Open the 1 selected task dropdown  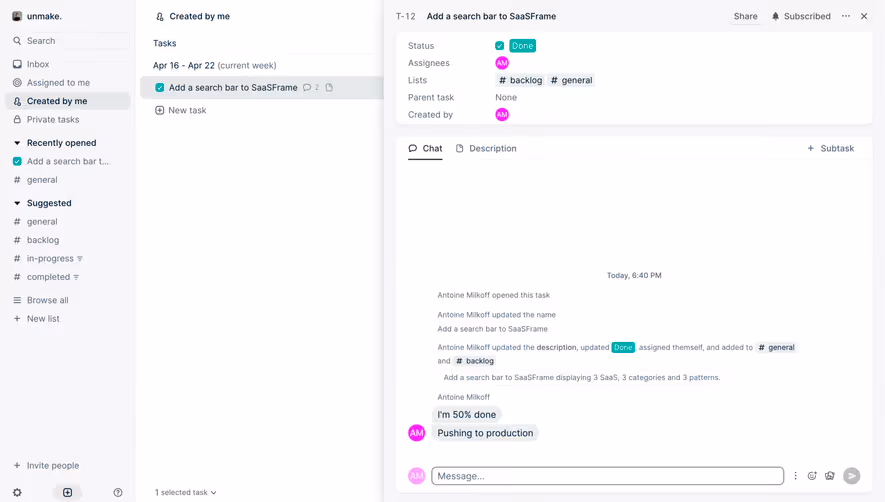tap(186, 492)
